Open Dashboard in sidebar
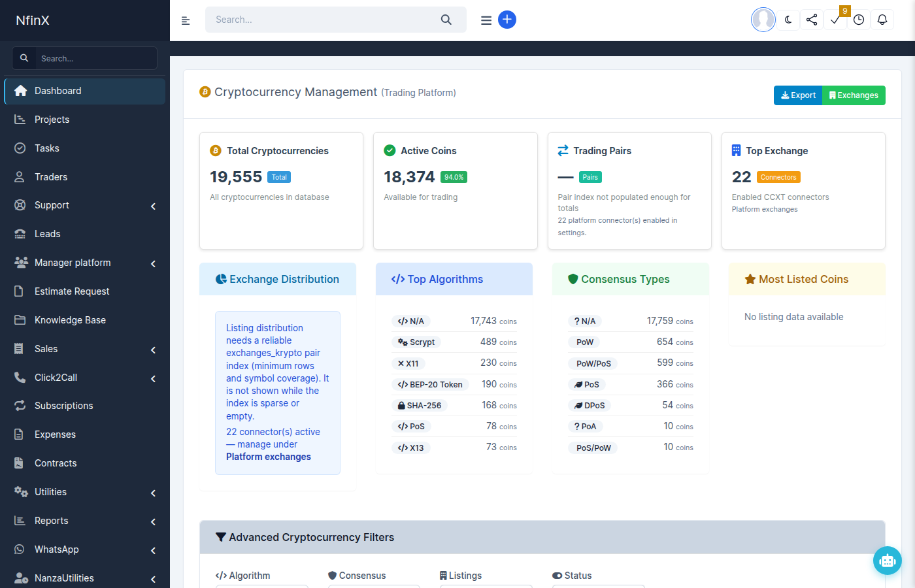Viewport: 915px width, 588px height. pyautogui.click(x=84, y=91)
